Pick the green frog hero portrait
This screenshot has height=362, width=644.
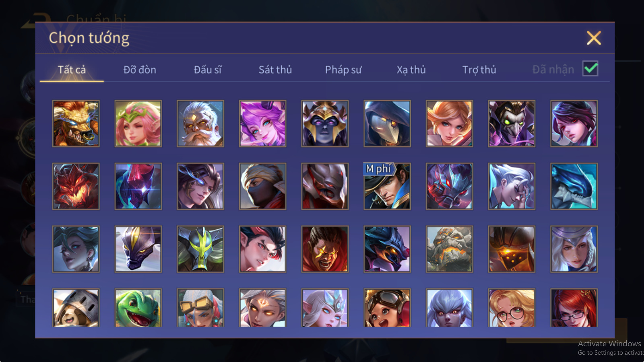coord(138,308)
